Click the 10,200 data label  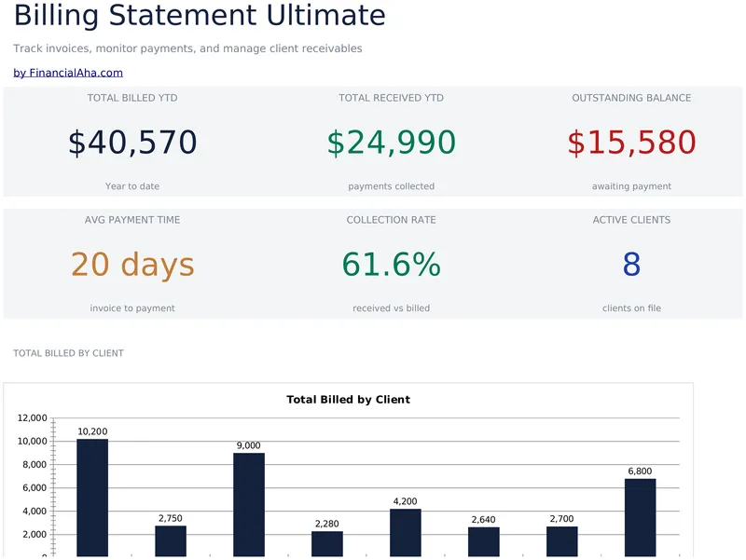click(x=92, y=431)
